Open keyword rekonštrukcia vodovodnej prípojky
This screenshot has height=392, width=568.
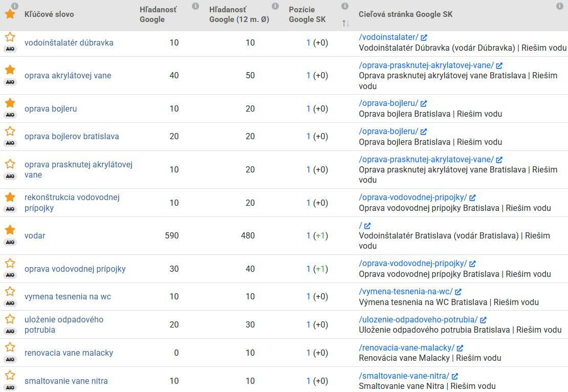(x=72, y=203)
